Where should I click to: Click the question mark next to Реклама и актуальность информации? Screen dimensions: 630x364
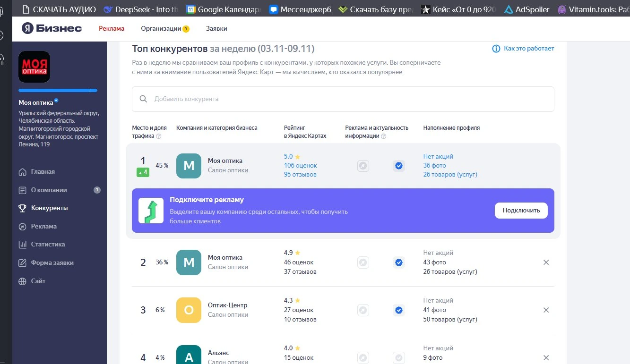[x=384, y=136]
